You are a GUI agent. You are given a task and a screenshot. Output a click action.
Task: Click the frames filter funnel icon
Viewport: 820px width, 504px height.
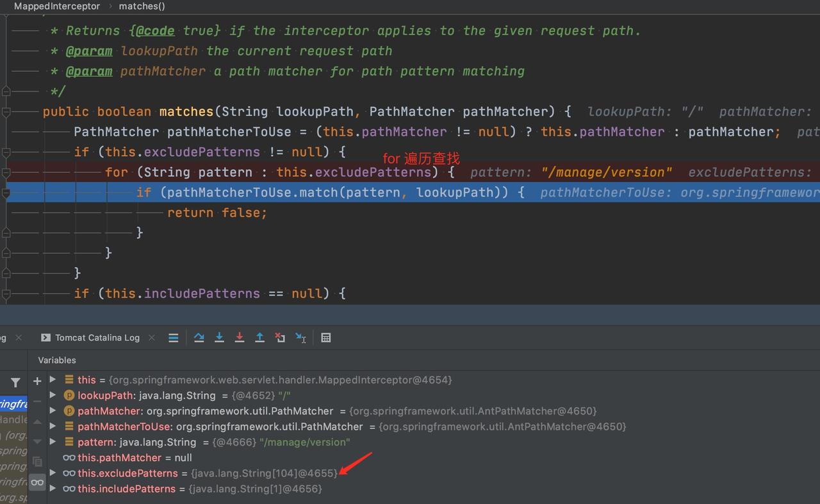tap(15, 382)
